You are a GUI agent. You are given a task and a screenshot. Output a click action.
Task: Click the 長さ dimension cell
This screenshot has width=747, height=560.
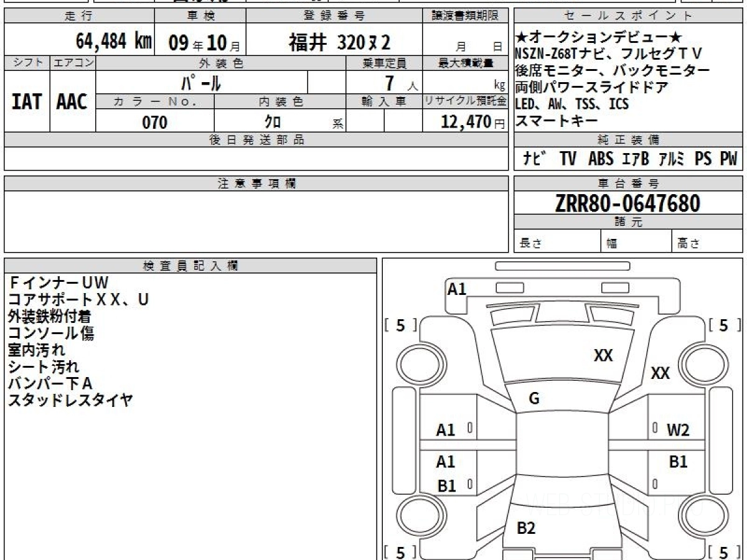(557, 242)
